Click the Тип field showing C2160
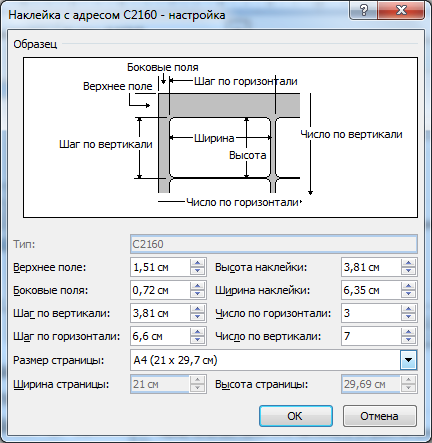 (x=274, y=244)
